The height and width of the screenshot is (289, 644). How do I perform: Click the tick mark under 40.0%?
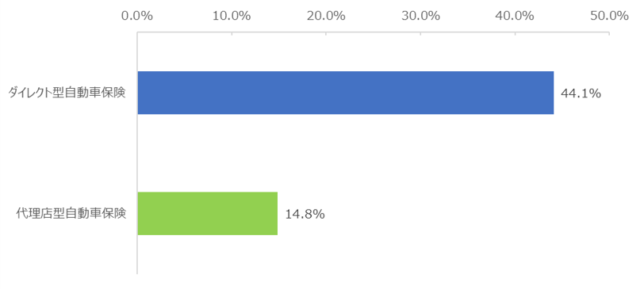[x=515, y=33]
